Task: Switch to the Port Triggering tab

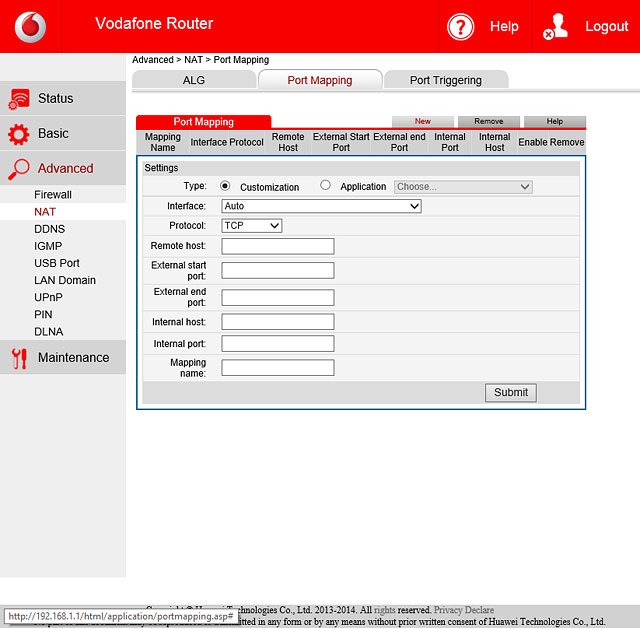Action: pyautogui.click(x=446, y=80)
